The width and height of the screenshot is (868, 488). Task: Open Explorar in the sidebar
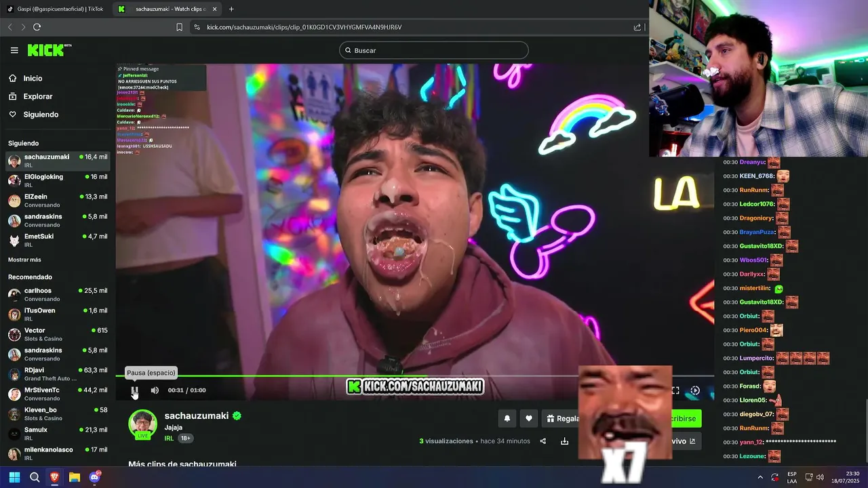(37, 96)
